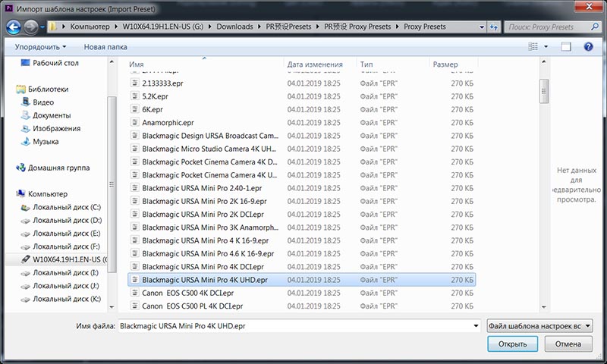607x364 pixels.
Task: Sort by the Дата изменения column header
Action: (x=315, y=65)
